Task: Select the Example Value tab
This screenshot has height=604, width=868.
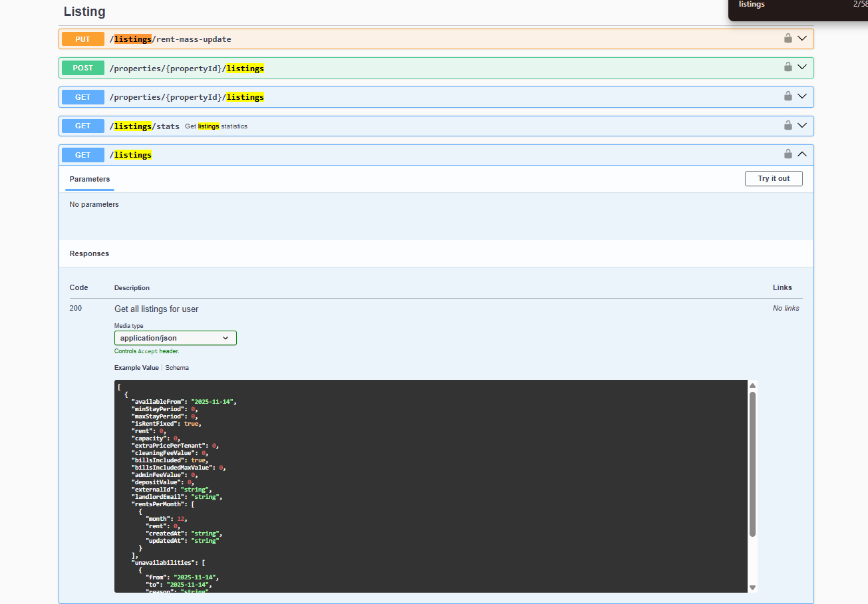Action: tap(136, 368)
